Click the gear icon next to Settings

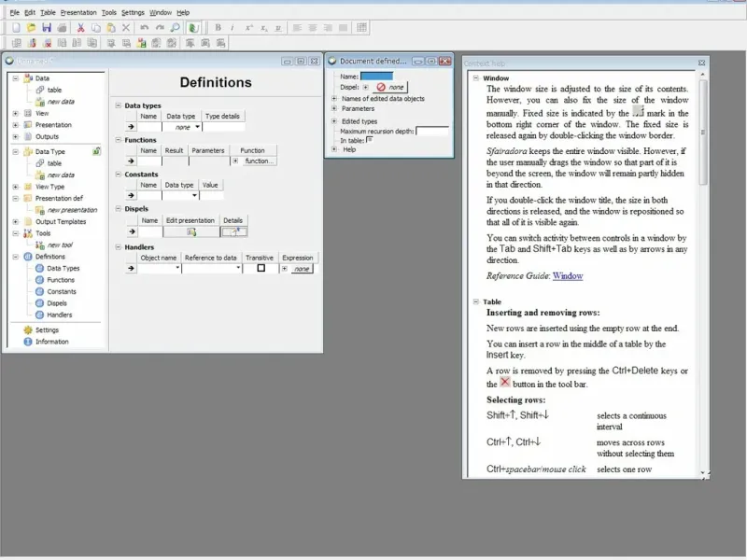point(28,329)
